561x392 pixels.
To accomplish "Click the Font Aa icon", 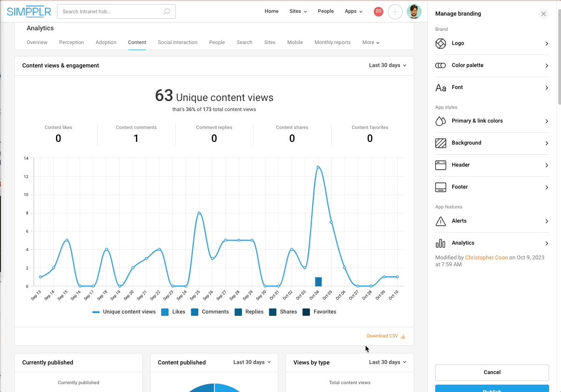I will pos(441,88).
